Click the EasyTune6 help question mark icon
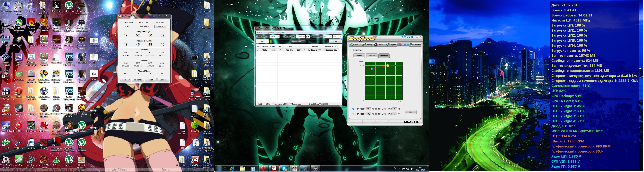The image size is (644, 172). pos(409,37)
